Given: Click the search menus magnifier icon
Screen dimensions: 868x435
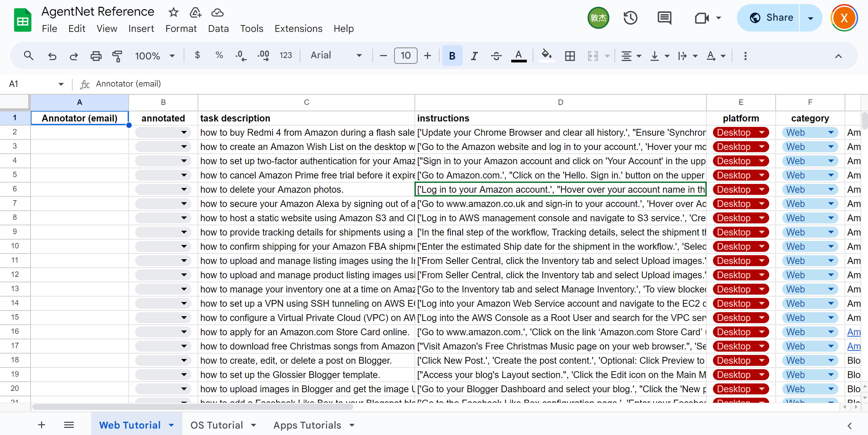Looking at the screenshot, I should 29,55.
